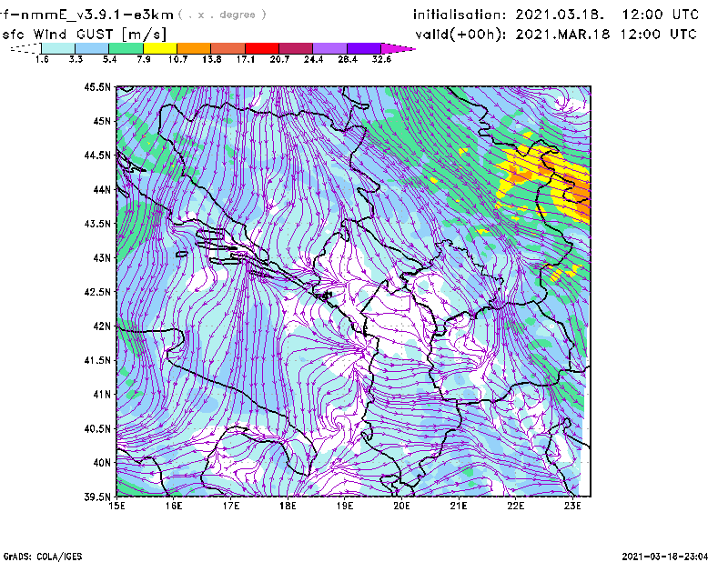This screenshot has width=728, height=562.
Task: Click the 44.5N latitude label
Action: (x=97, y=155)
